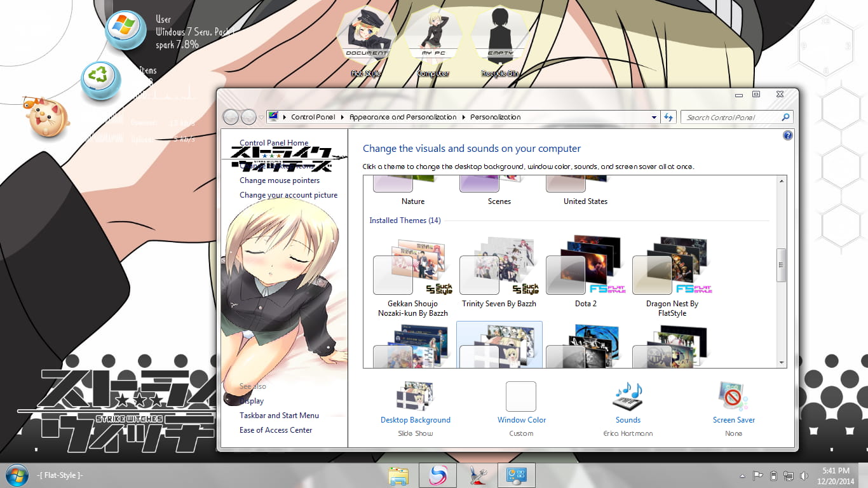Viewport: 868px width, 488px height.
Task: Click the theme list scroll up arrow
Action: point(782,182)
